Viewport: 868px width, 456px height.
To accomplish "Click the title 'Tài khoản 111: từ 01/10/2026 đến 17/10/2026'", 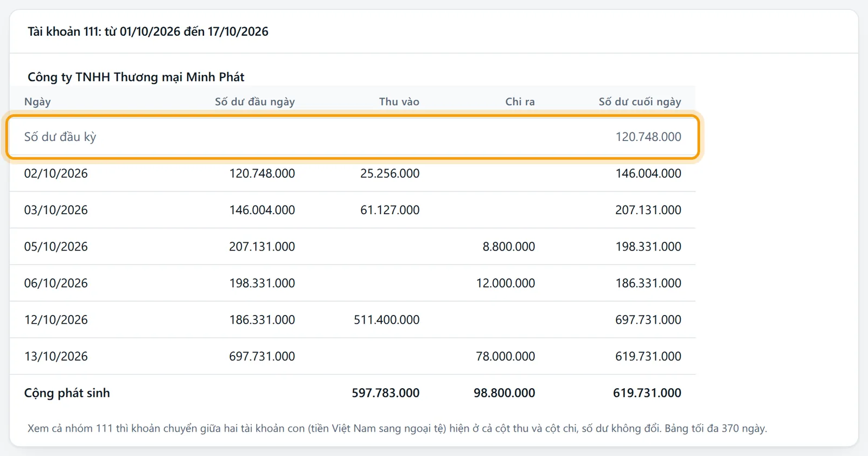I will click(x=148, y=31).
